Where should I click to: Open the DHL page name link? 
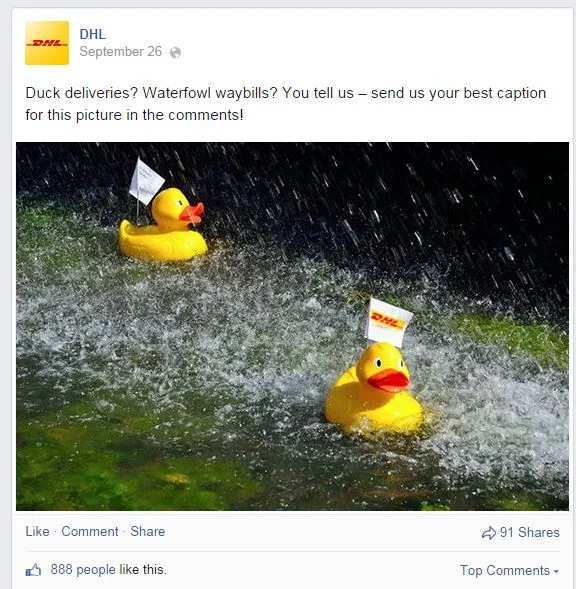click(x=92, y=34)
